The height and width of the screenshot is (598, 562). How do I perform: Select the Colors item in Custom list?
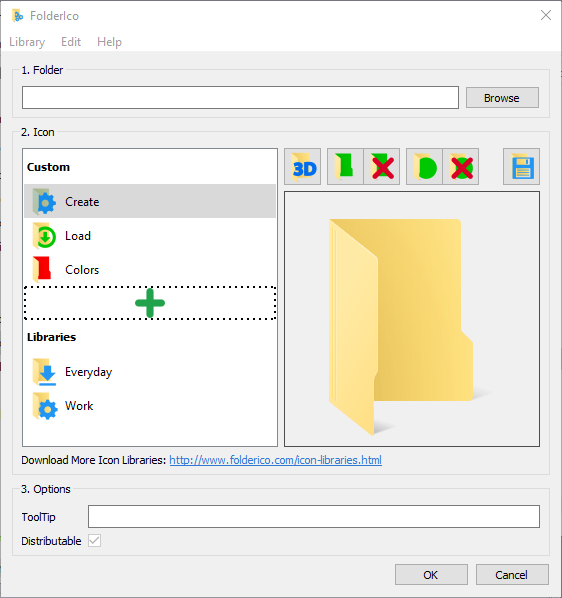click(x=150, y=270)
